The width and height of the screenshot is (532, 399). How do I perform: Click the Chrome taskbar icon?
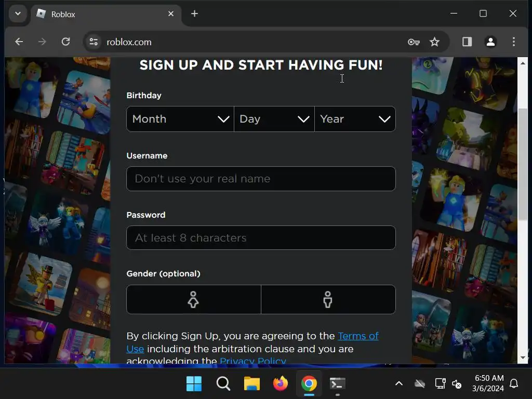point(309,384)
